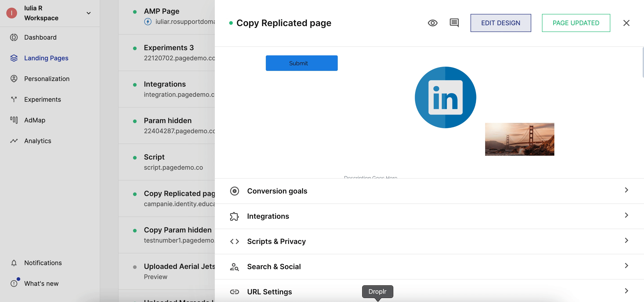Open AdMap menu item

[50, 120]
